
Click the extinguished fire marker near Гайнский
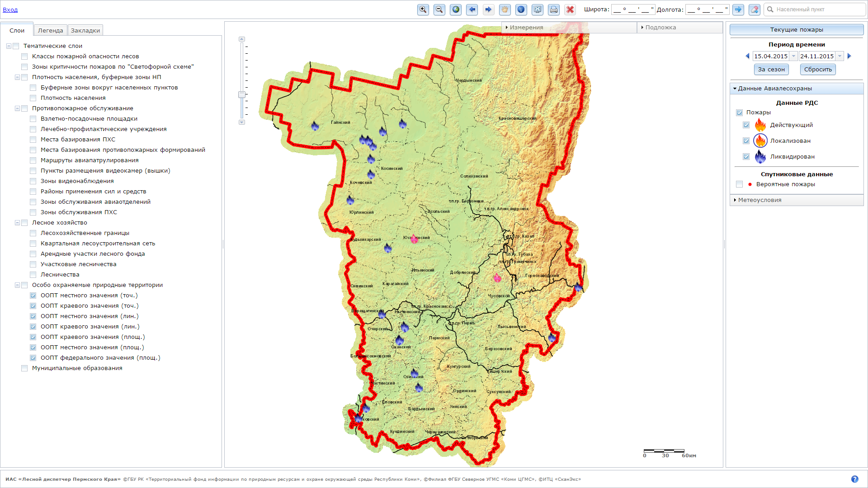tap(315, 126)
